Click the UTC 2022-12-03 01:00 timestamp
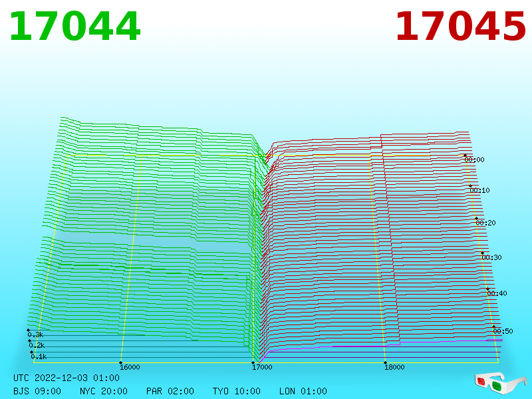Viewport: 532px width, 399px height. (66, 378)
